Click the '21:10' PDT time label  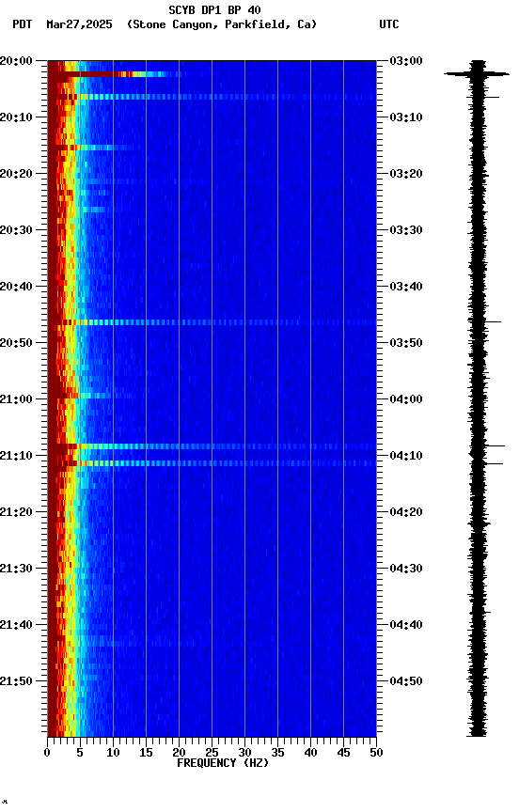(x=16, y=456)
